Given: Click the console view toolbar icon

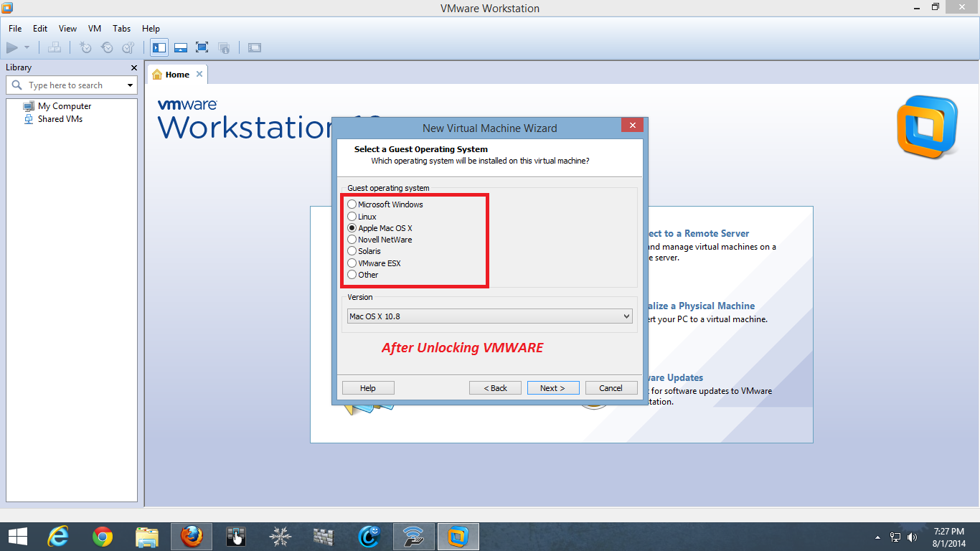Looking at the screenshot, I should (255, 47).
